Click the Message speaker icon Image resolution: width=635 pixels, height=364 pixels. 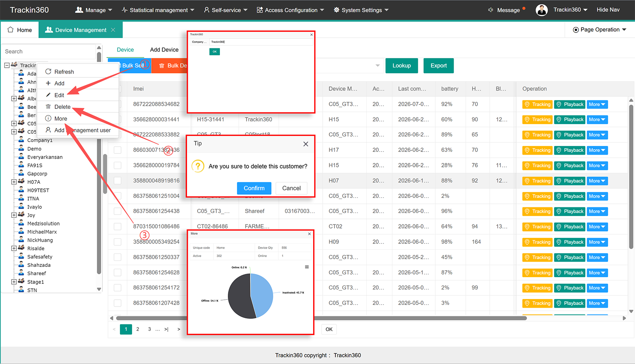[491, 10]
